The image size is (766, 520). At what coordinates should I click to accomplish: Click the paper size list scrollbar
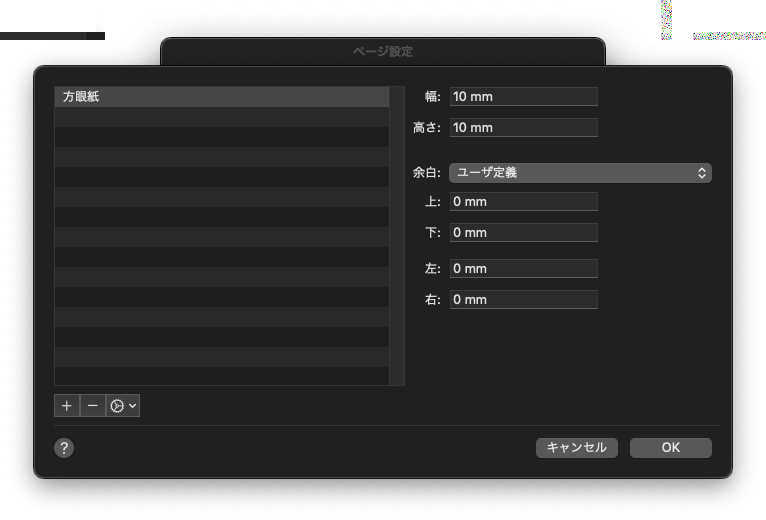tap(397, 236)
